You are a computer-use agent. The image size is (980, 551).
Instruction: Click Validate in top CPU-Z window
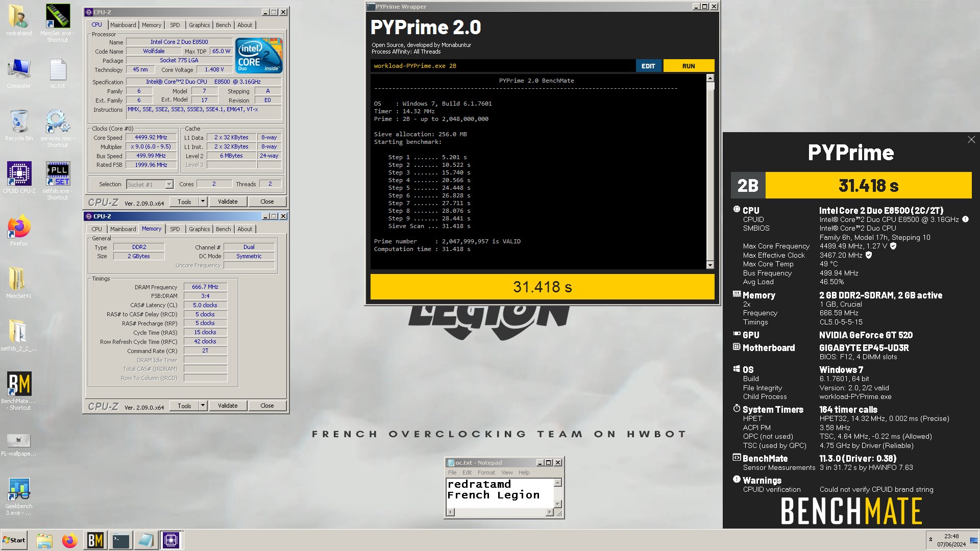click(x=228, y=202)
